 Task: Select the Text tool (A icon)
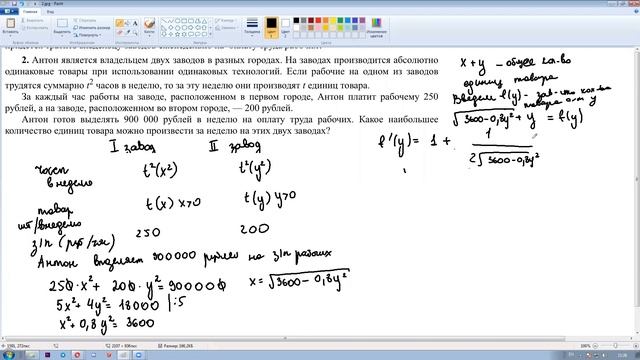[135, 23]
